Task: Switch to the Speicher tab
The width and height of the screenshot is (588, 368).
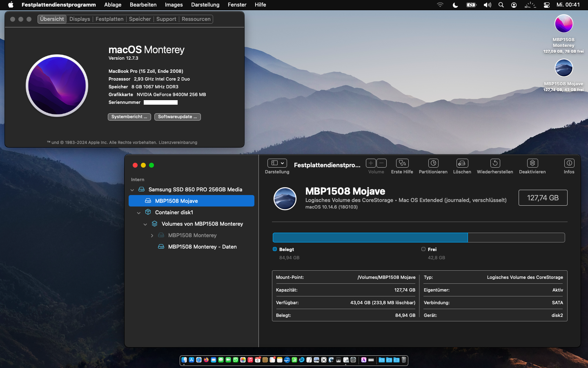Action: (140, 19)
